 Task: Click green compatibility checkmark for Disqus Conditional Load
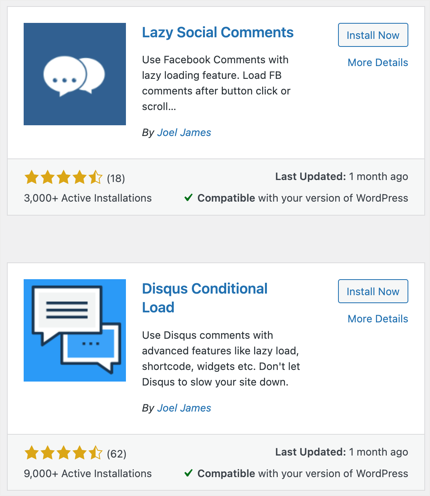189,473
